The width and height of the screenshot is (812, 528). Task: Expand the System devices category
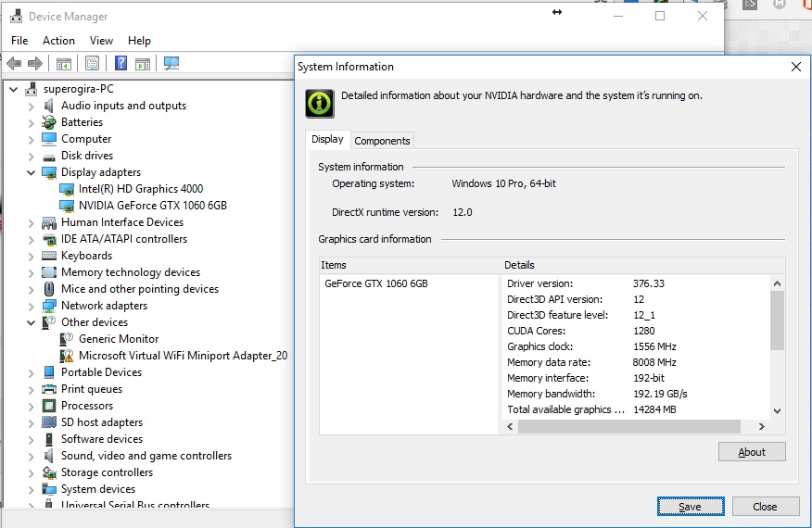(32, 489)
